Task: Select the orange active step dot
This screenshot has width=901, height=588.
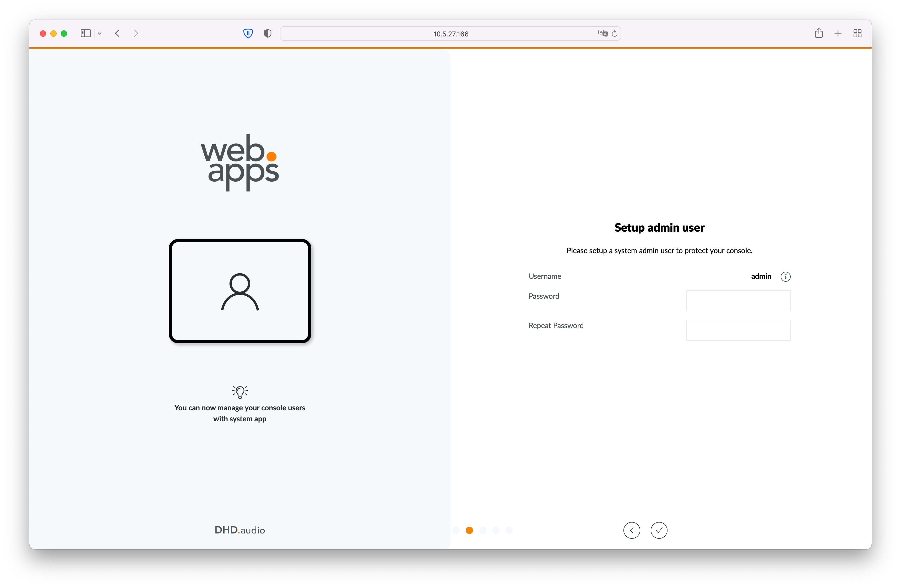Action: coord(469,530)
